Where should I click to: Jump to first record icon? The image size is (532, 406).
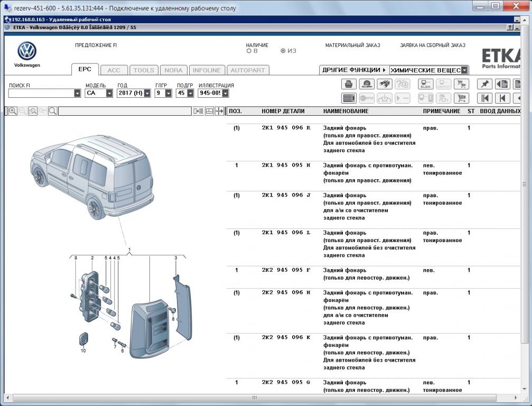pos(484,98)
